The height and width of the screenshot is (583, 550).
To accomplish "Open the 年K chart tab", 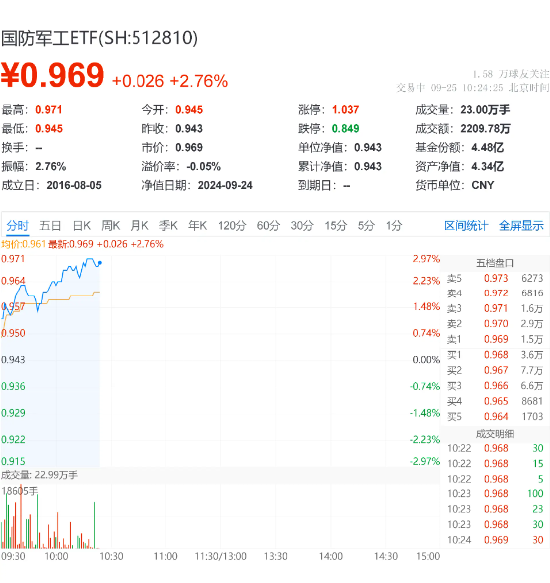I will point(197,225).
